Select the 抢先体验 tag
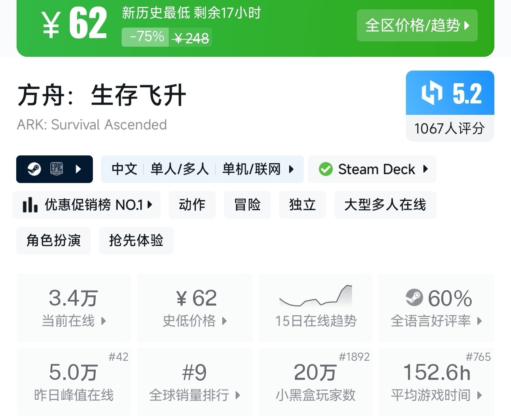Screen dimensions: 511x420 click(x=136, y=241)
